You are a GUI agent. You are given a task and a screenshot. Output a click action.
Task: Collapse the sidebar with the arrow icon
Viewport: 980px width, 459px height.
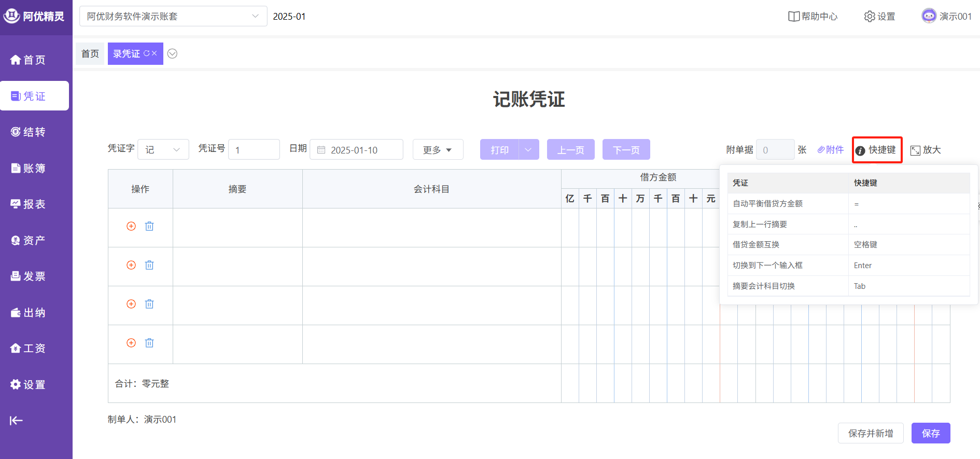(16, 421)
